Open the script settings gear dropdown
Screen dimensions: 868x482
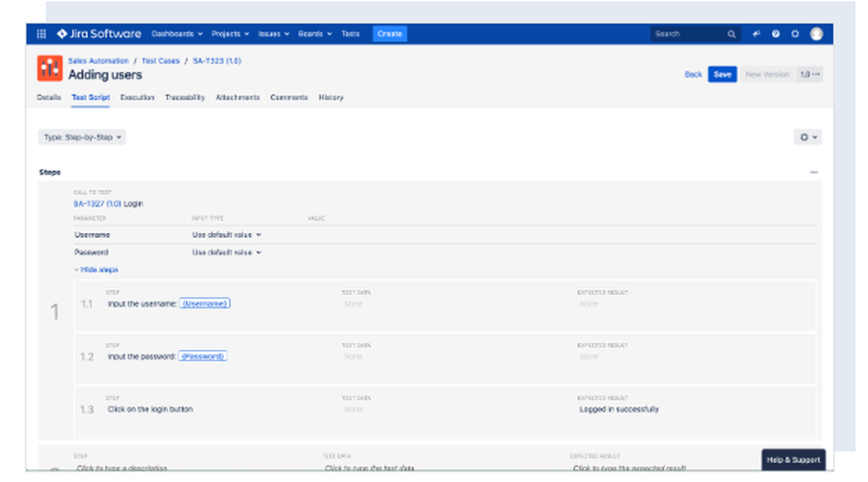(x=808, y=137)
